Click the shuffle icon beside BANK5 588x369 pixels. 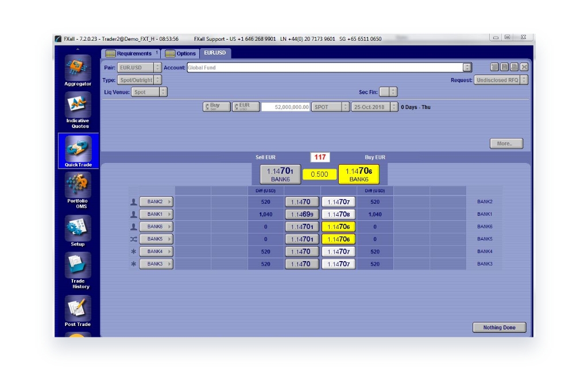[x=133, y=239]
